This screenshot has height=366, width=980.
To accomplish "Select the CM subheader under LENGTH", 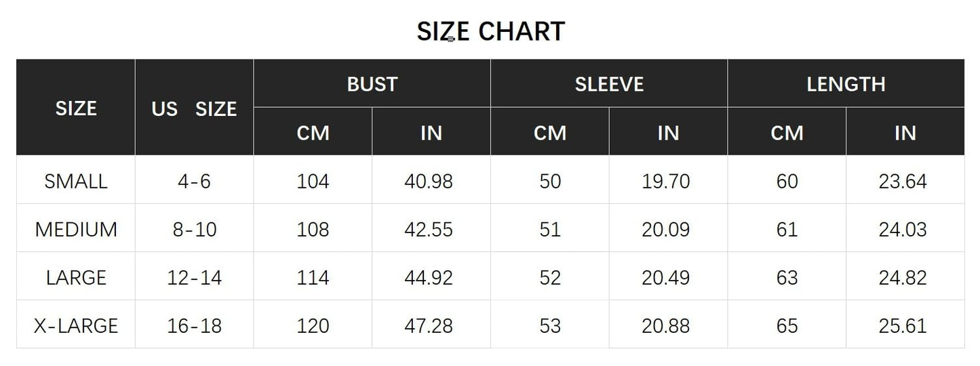I will (x=787, y=133).
